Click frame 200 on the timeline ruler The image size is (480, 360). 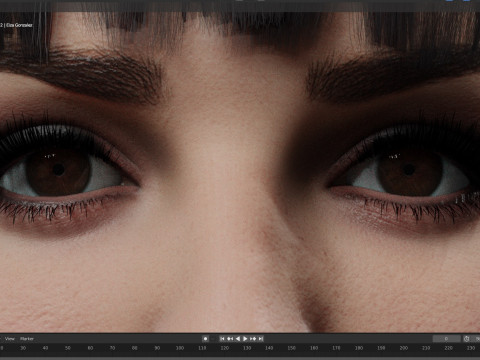tap(404, 348)
